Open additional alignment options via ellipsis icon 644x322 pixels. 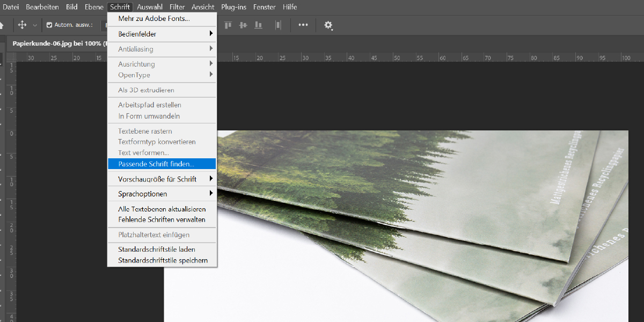coord(303,25)
